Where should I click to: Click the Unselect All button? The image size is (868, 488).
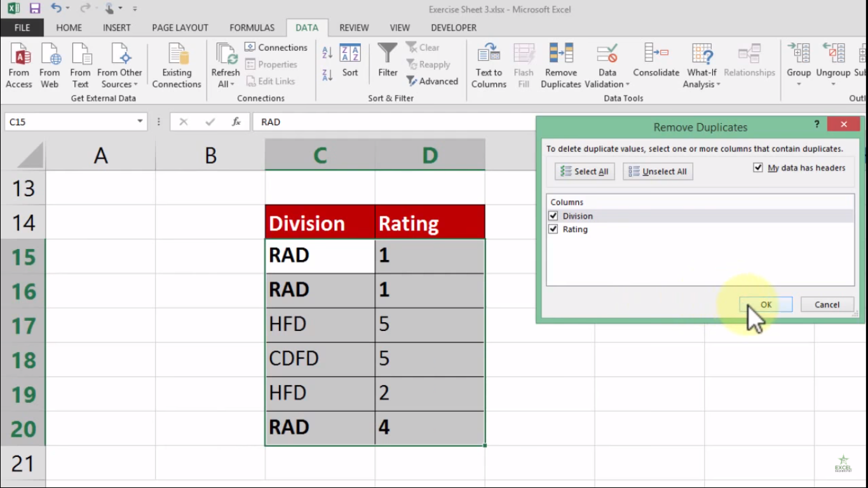click(658, 172)
